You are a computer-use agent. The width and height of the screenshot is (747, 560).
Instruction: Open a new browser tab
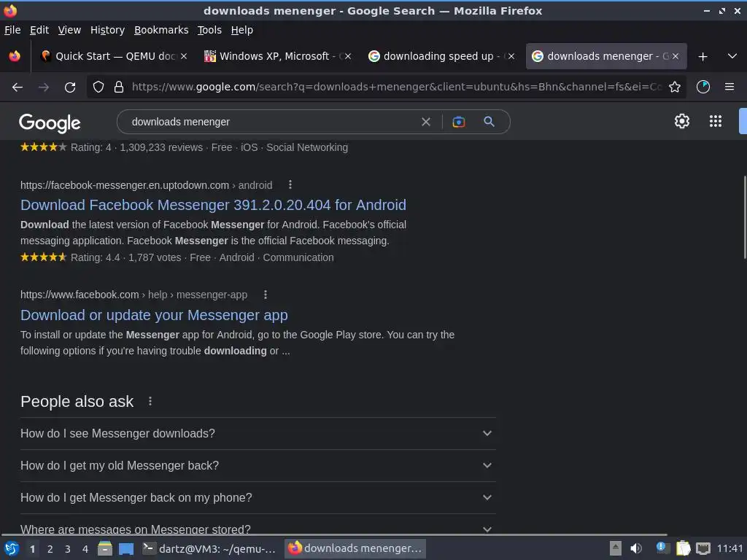pyautogui.click(x=703, y=56)
